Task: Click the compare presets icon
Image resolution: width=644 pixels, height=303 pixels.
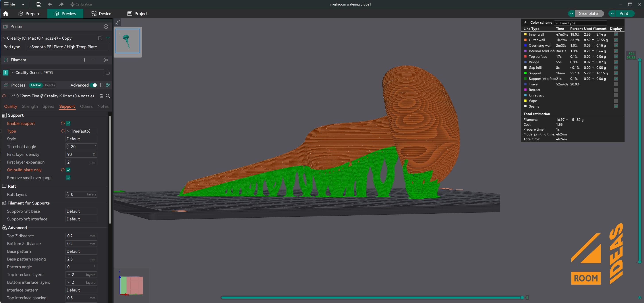Action: pos(108,85)
